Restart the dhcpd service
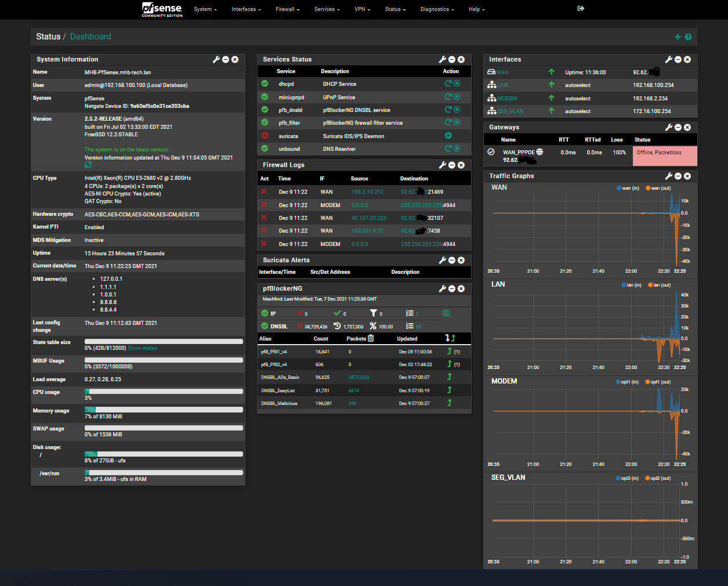 point(448,84)
